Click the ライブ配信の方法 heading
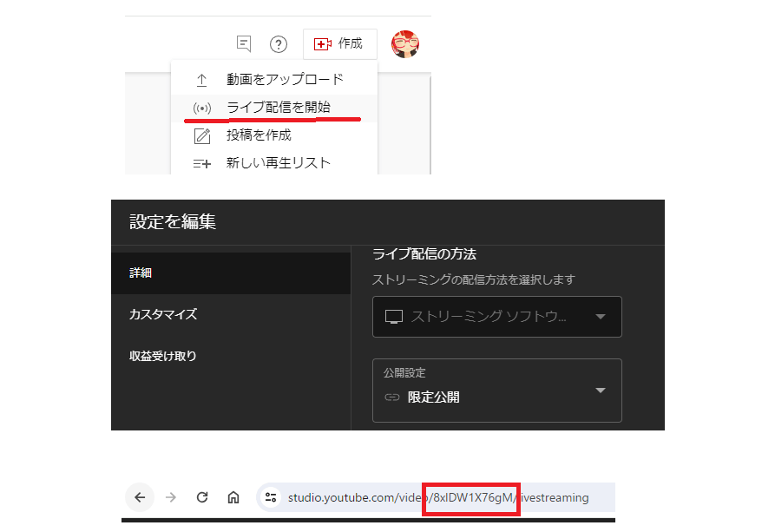Image resolution: width=775 pixels, height=532 pixels. point(424,254)
